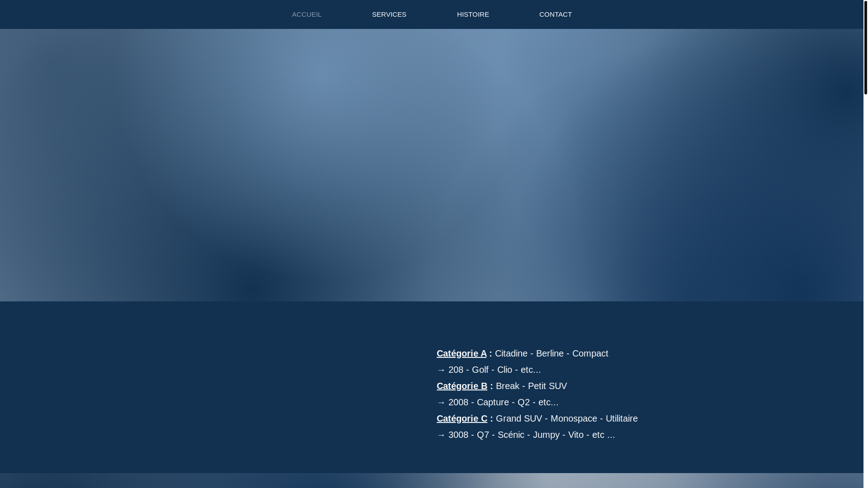
Task: Select the "Catégorie C" heading text
Action: coord(462,418)
